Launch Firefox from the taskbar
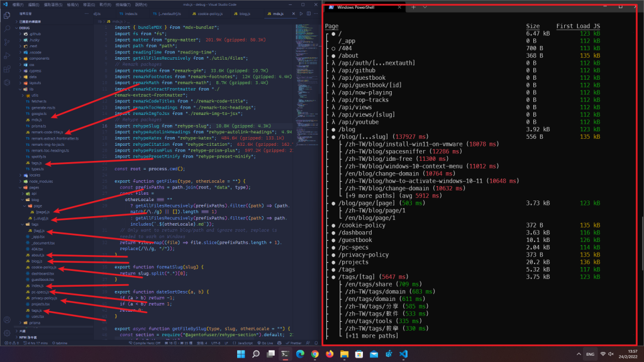This screenshot has width=644, height=362. [330, 354]
